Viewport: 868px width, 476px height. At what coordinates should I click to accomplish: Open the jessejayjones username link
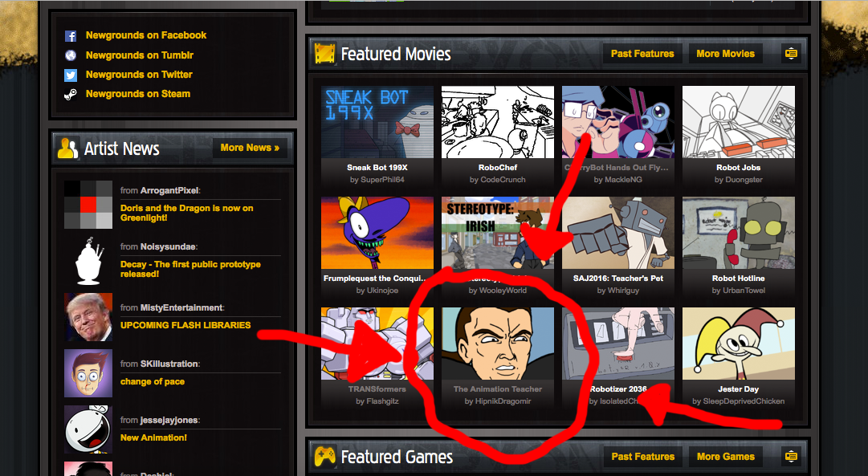tap(170, 420)
